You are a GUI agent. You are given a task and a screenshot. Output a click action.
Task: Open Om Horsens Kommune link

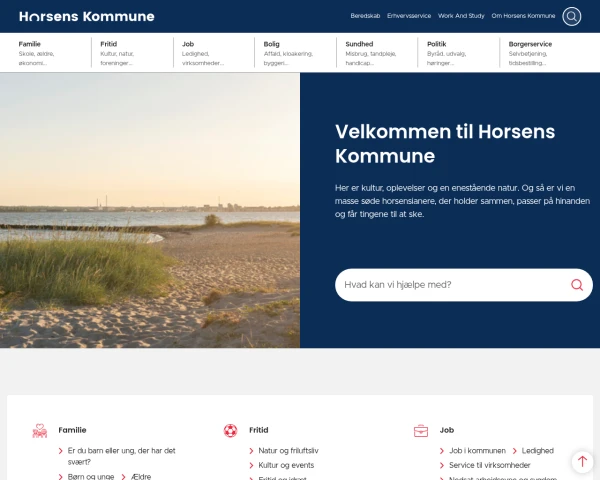point(523,16)
